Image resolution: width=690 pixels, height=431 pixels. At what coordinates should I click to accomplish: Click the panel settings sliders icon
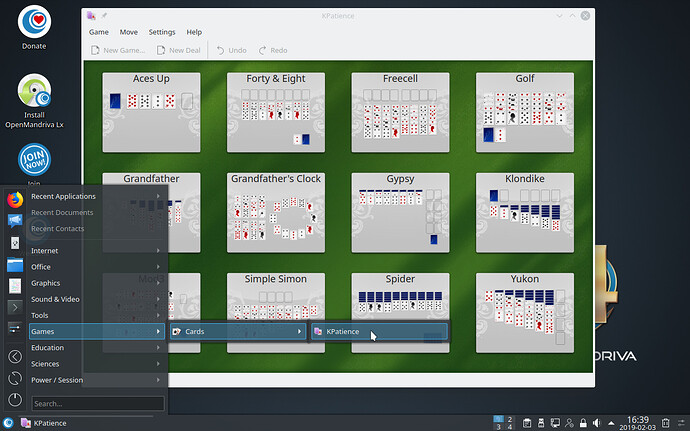(x=682, y=423)
